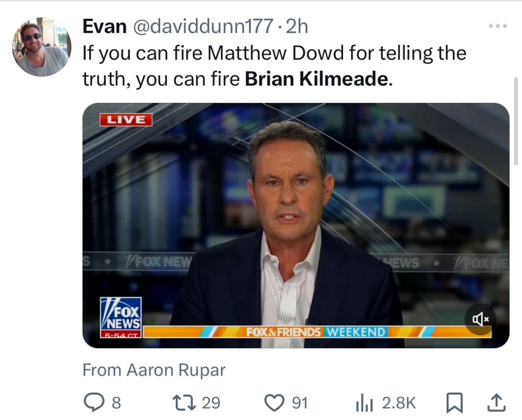This screenshot has width=522, height=420.
Task: Click the reply count 8
Action: (x=116, y=403)
